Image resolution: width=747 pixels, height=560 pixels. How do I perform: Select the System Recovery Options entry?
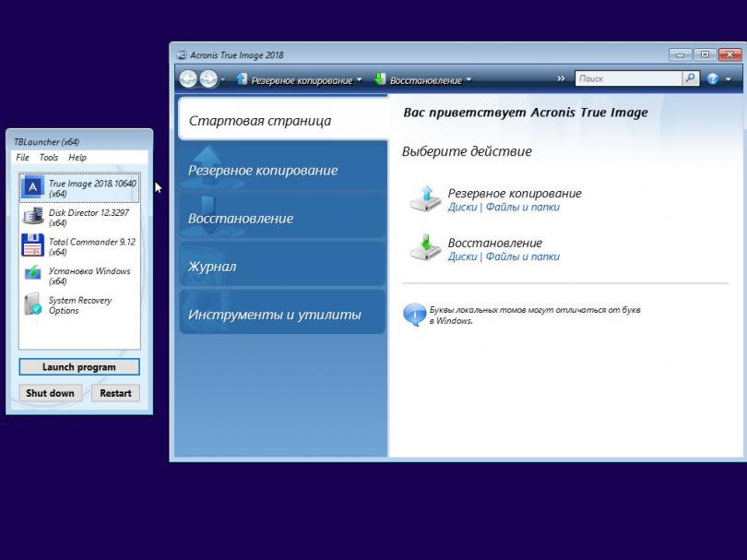click(79, 305)
